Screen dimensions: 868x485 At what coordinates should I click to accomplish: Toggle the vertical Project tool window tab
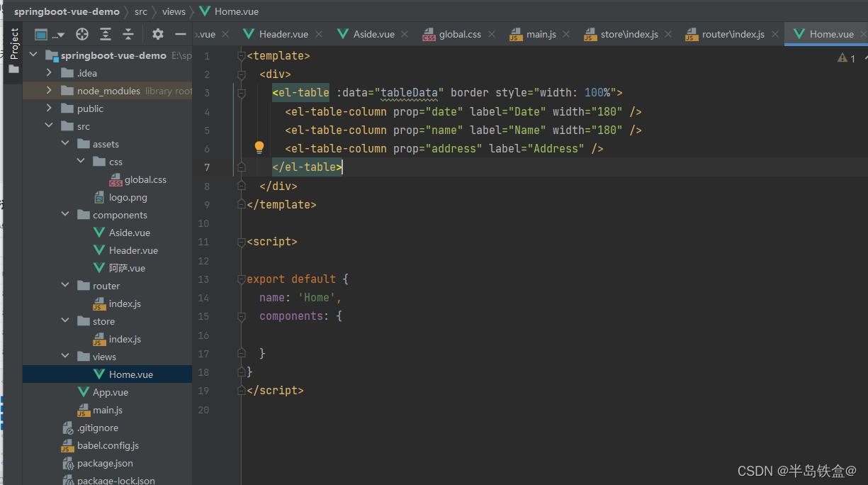13,44
